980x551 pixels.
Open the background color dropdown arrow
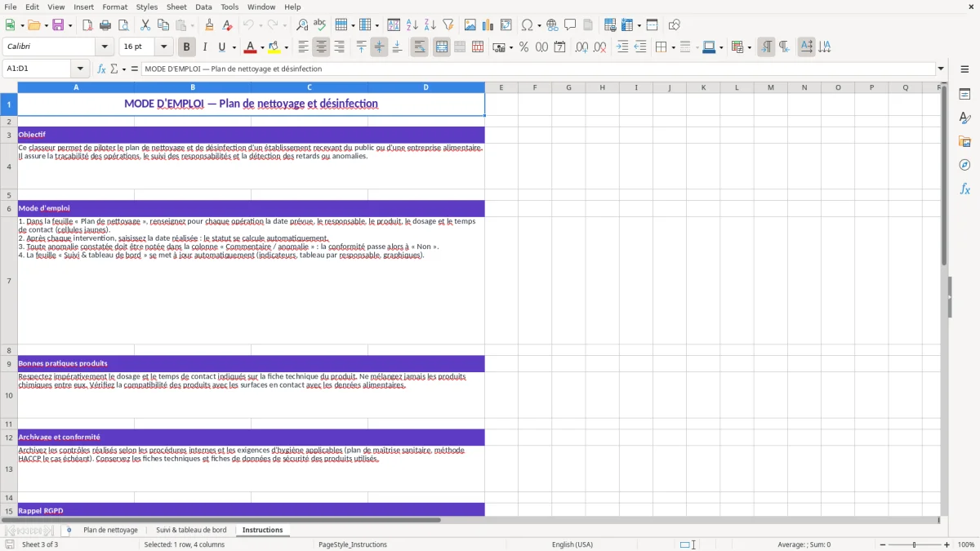pos(286,47)
